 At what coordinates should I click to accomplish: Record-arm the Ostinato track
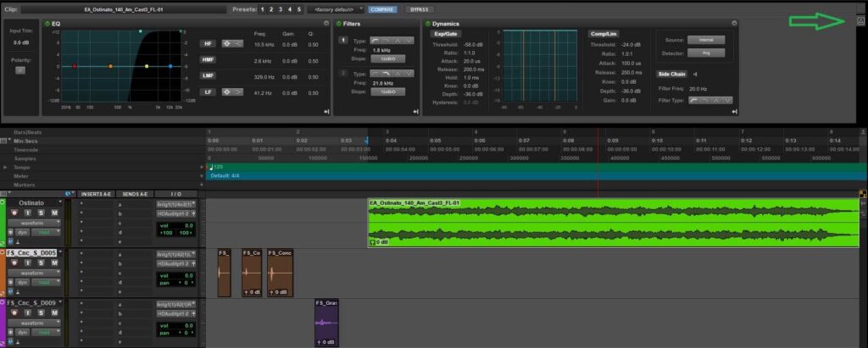click(x=16, y=213)
